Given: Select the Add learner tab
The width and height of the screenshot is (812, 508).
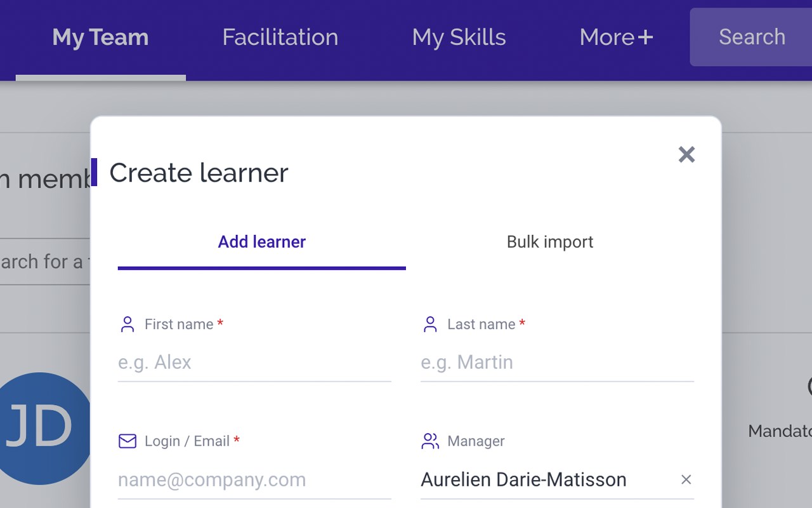Looking at the screenshot, I should coord(262,242).
